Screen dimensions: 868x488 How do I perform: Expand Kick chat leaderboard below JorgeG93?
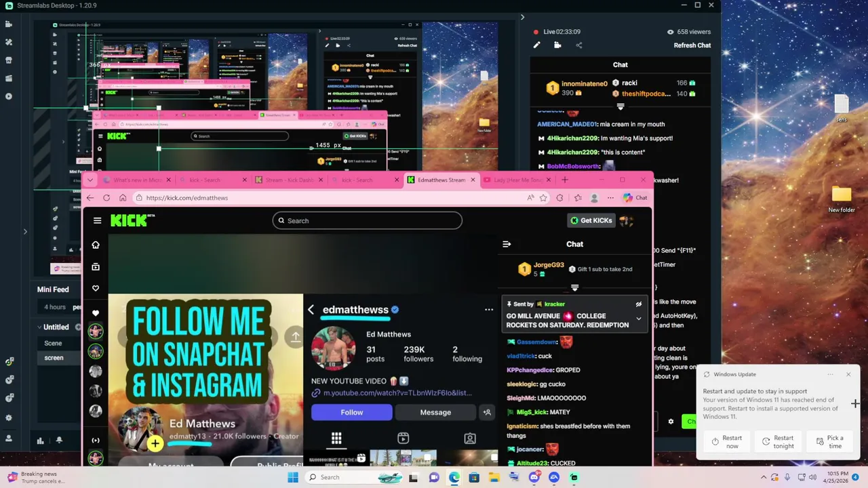(x=574, y=287)
